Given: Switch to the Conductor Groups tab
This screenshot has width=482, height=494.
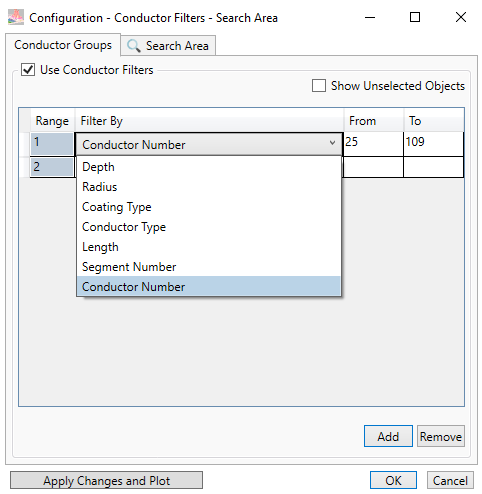Looking at the screenshot, I should coord(63,45).
